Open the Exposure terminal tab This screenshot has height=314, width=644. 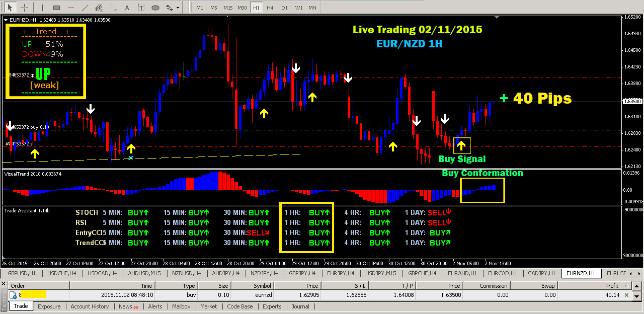point(49,306)
